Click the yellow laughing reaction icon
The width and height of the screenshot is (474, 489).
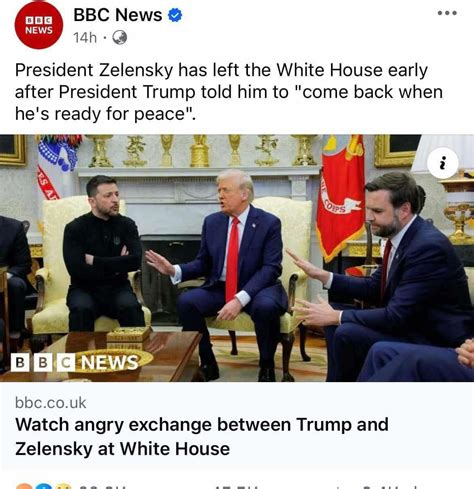(63, 487)
